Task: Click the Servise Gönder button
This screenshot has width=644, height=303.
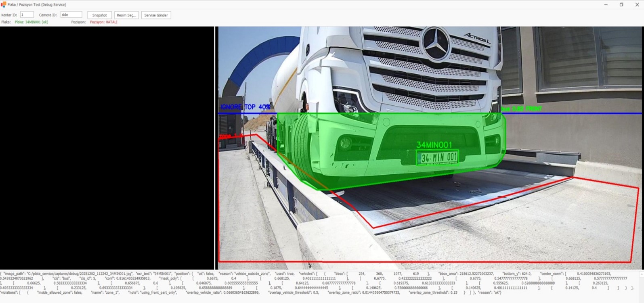Action: [156, 15]
